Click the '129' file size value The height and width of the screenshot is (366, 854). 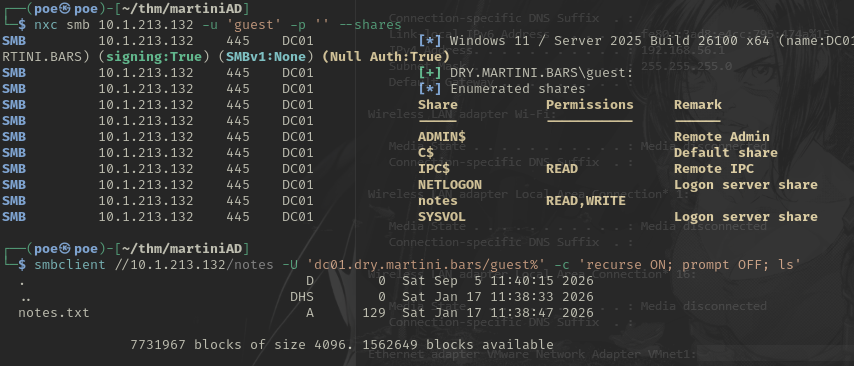point(374,313)
